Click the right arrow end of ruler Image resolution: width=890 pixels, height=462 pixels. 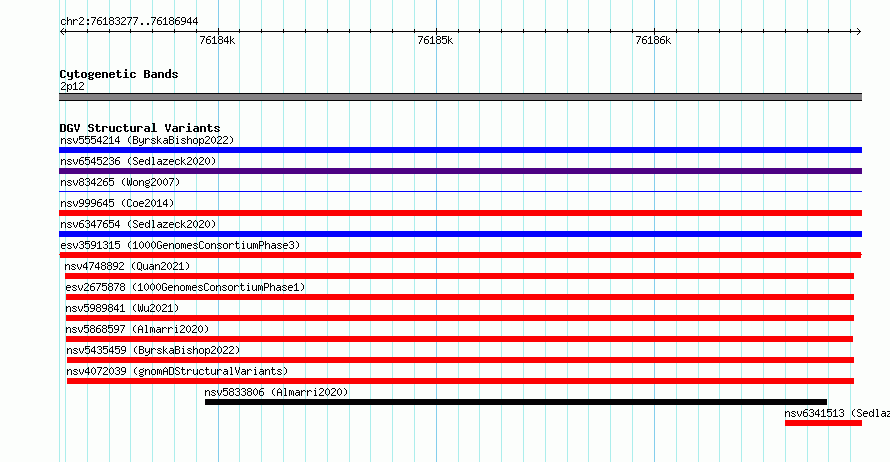[859, 31]
